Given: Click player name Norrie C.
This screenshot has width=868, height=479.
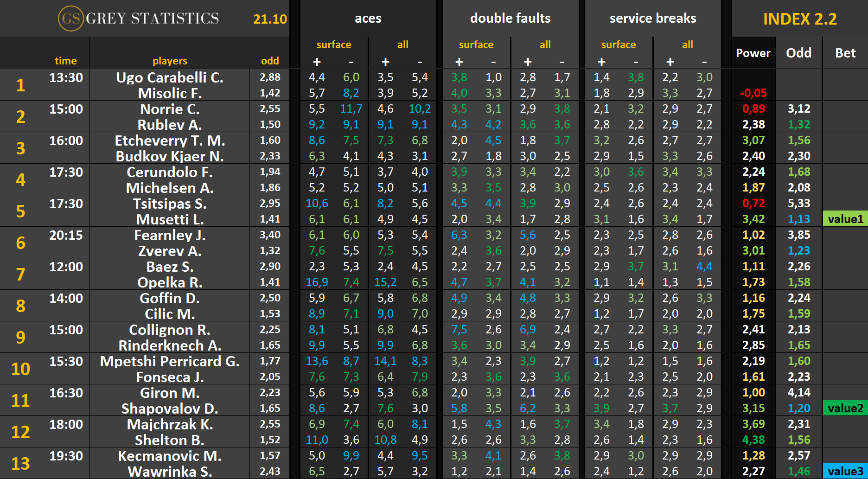Looking at the screenshot, I should 170,109.
